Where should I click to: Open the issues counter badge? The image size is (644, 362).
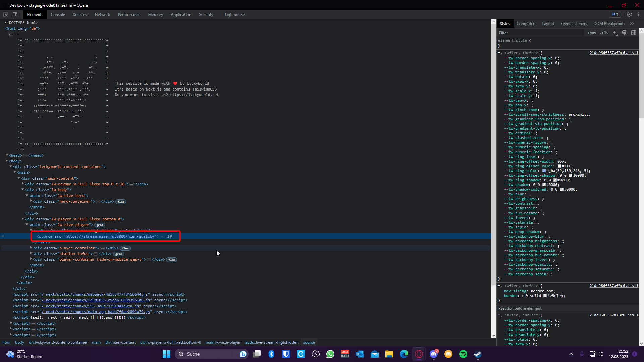pos(615,14)
